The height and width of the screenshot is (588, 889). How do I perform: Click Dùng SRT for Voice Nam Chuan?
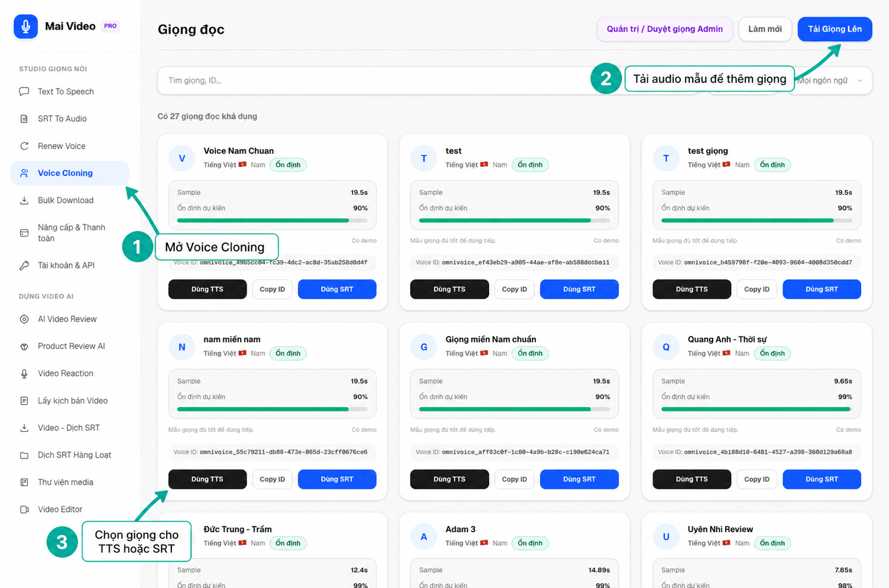337,289
